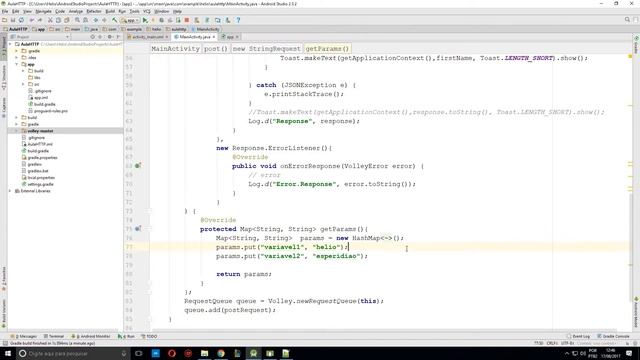Click the Forward navigation arrow icon
The image size is (640, 360).
104,20
